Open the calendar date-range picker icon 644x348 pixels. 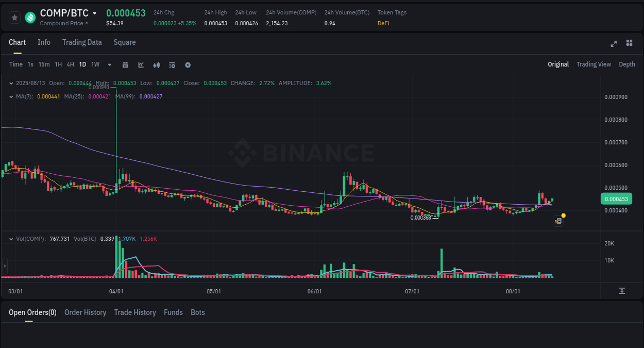point(125,64)
